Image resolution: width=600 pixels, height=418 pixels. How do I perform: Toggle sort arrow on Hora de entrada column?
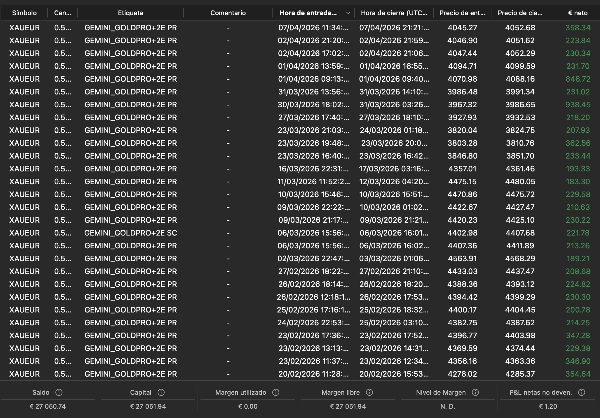[348, 13]
